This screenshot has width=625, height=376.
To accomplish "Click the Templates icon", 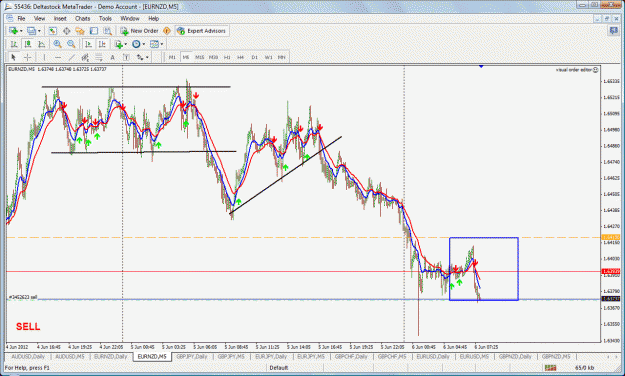I will pyautogui.click(x=154, y=44).
